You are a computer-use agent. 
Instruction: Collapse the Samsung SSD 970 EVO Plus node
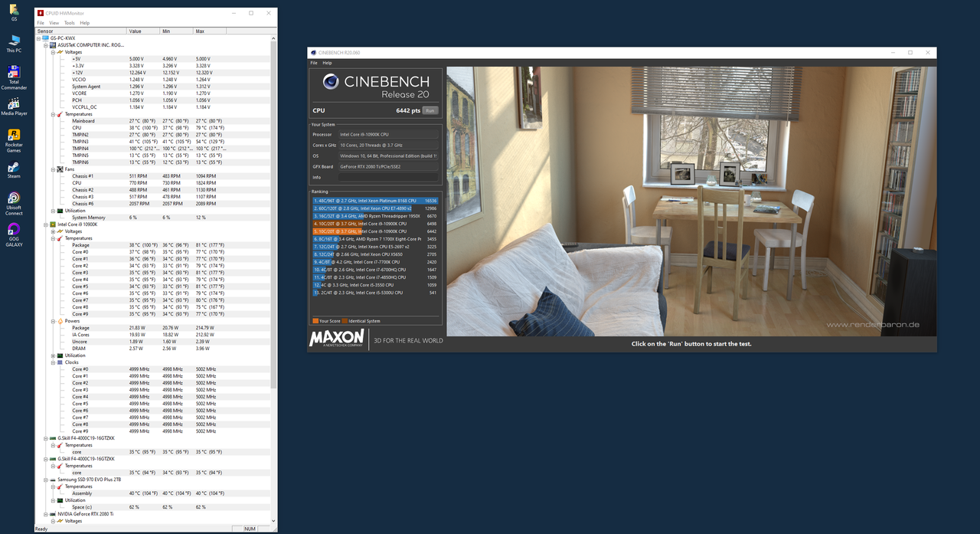click(x=45, y=480)
